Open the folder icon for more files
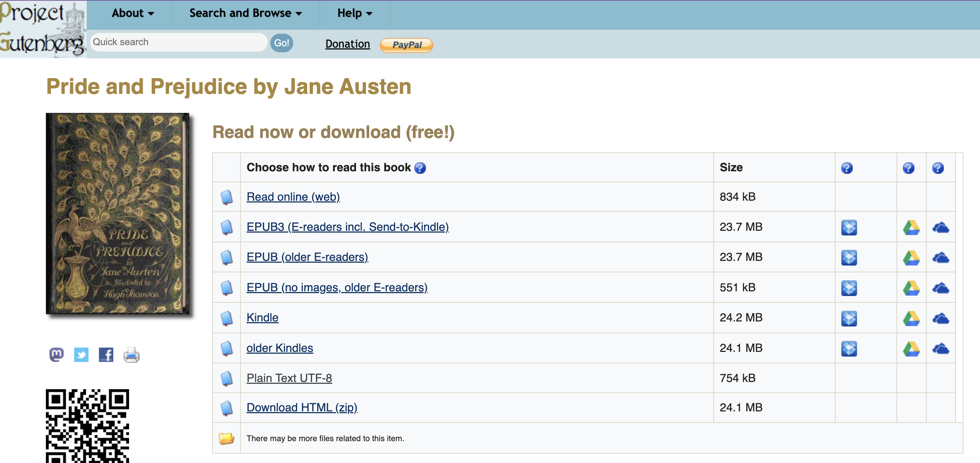Screen dimensions: 980x463 (226, 438)
